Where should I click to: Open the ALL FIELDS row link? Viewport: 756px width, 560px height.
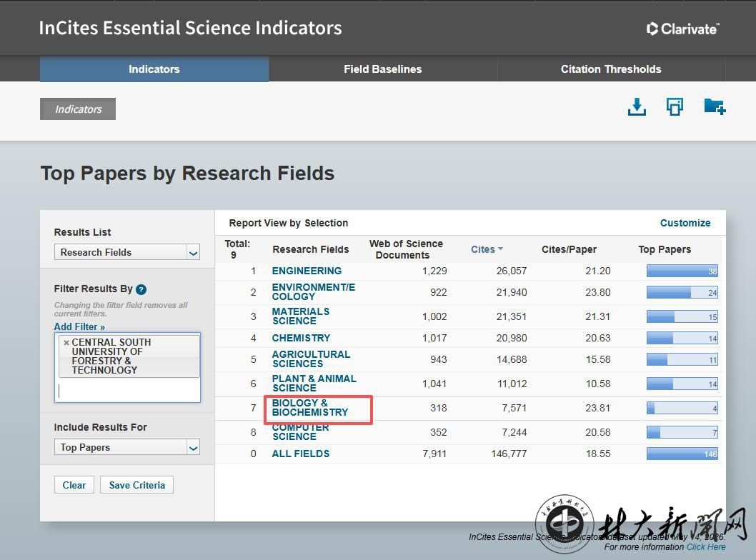pyautogui.click(x=301, y=454)
